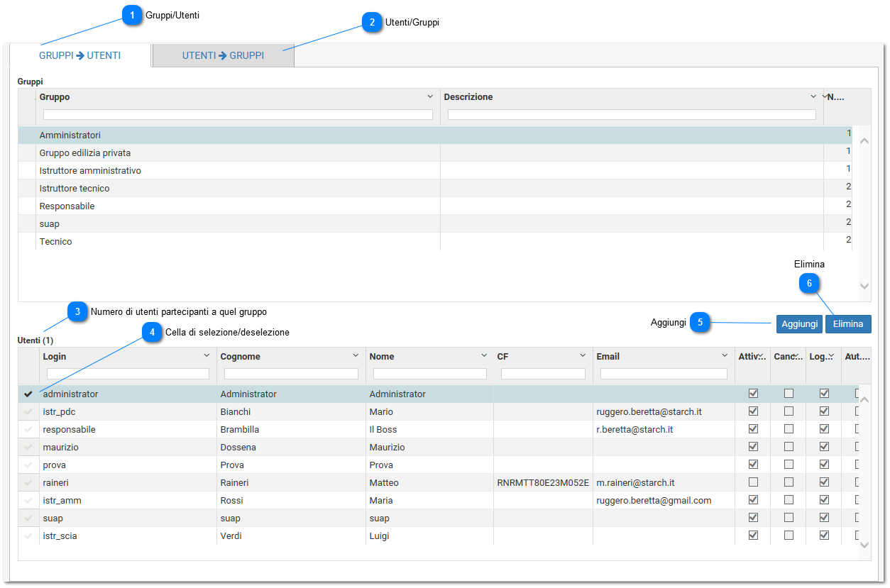Toggle selection checkmark for suap user row

point(28,518)
